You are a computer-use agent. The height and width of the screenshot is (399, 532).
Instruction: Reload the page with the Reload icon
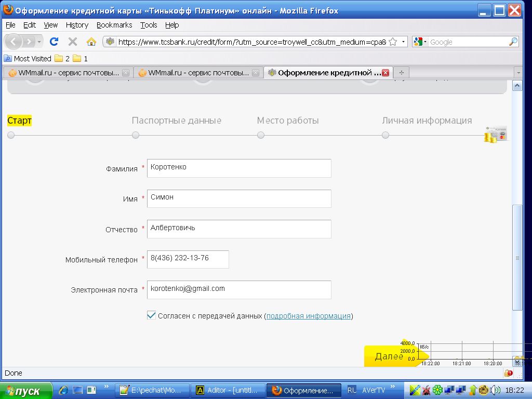[x=54, y=42]
